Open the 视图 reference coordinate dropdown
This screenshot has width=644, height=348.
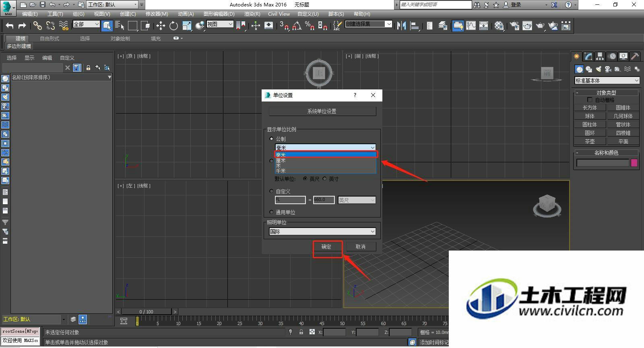(x=220, y=24)
